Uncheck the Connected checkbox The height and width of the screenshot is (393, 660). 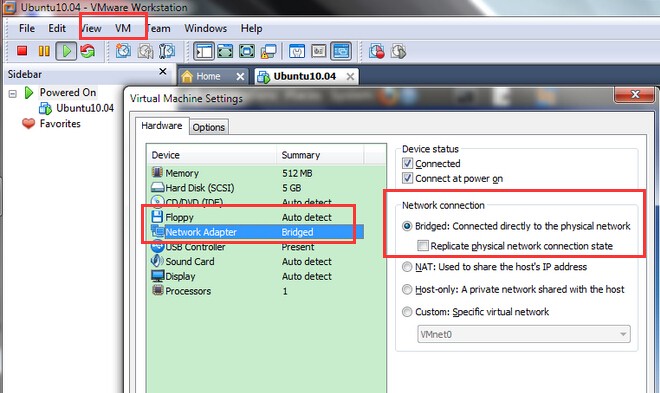[407, 163]
